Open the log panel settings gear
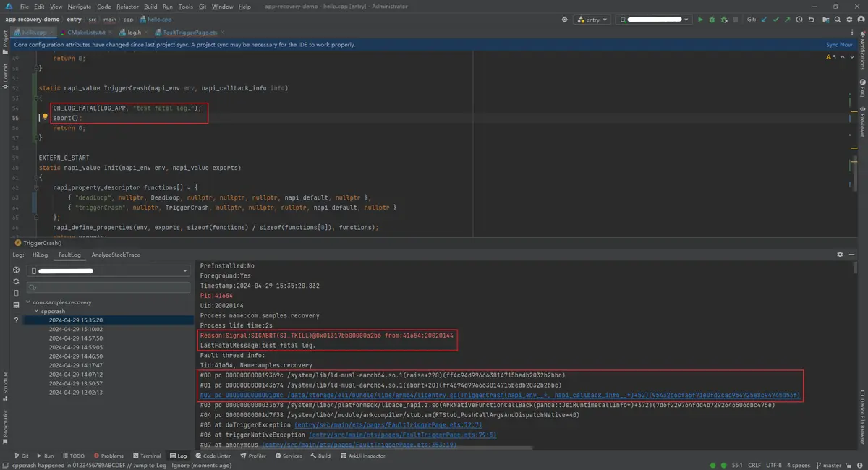 840,255
